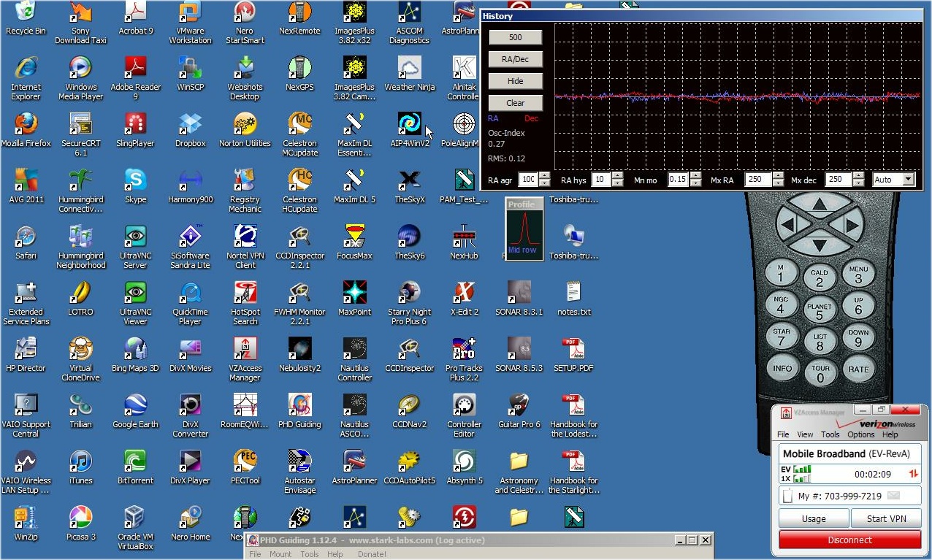Viewport: 932px width, 560px height.
Task: Open the View menu in VZAccess Manager
Action: (805, 434)
